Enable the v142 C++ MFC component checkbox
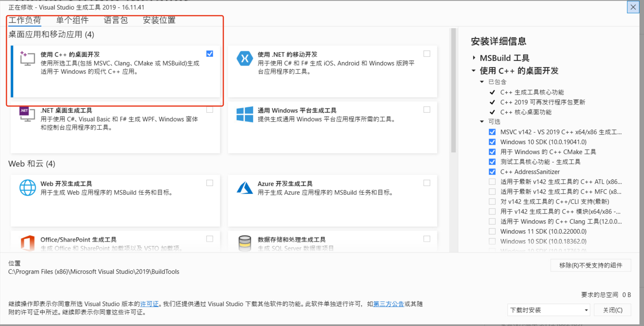The height and width of the screenshot is (326, 644). (492, 192)
